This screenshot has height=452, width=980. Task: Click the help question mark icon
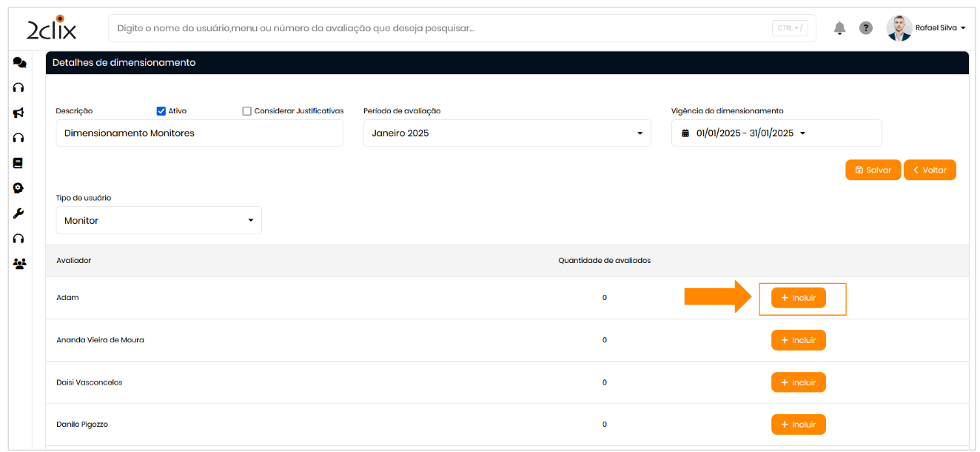(865, 28)
